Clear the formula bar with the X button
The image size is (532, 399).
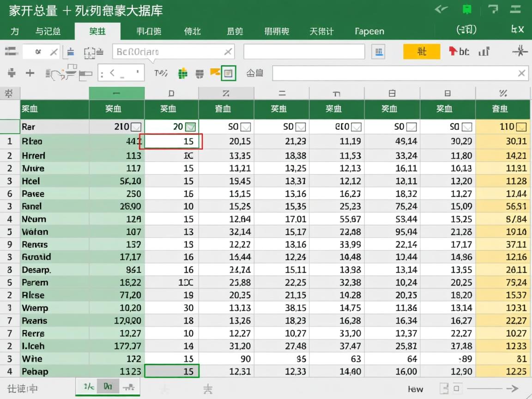click(521, 73)
